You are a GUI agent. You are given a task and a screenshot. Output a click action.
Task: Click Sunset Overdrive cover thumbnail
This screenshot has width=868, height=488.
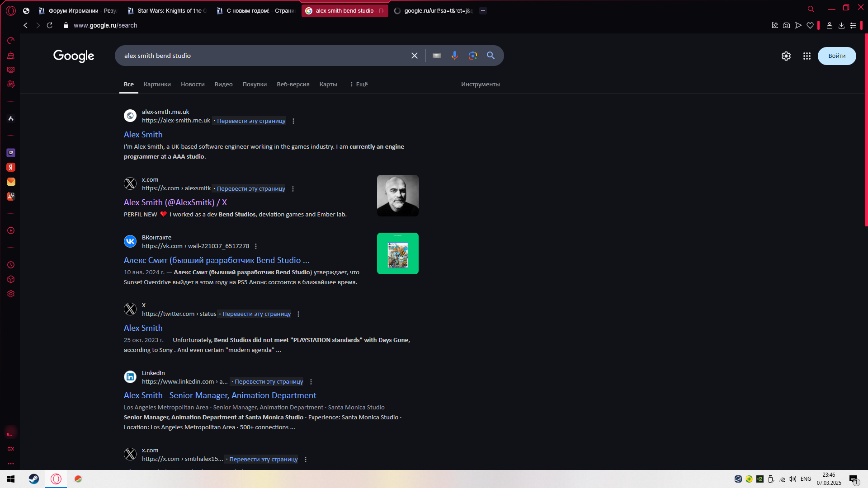click(x=398, y=253)
